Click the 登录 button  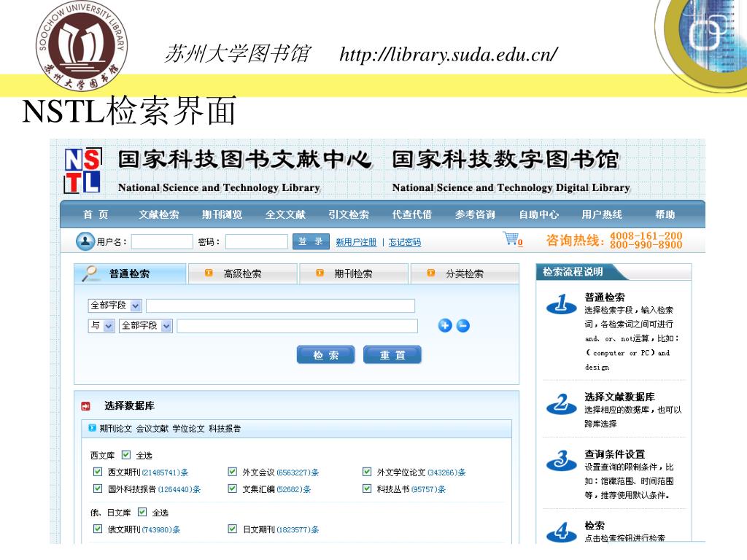tap(311, 241)
